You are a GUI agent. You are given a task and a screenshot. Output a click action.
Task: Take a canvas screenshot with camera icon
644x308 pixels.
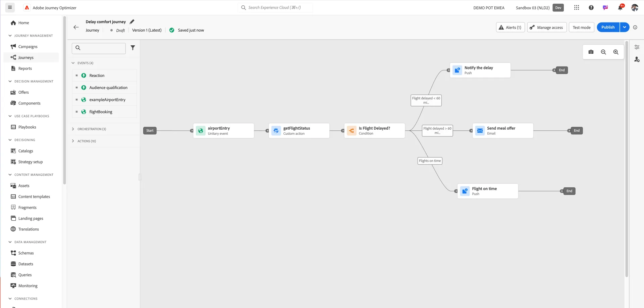(x=591, y=52)
